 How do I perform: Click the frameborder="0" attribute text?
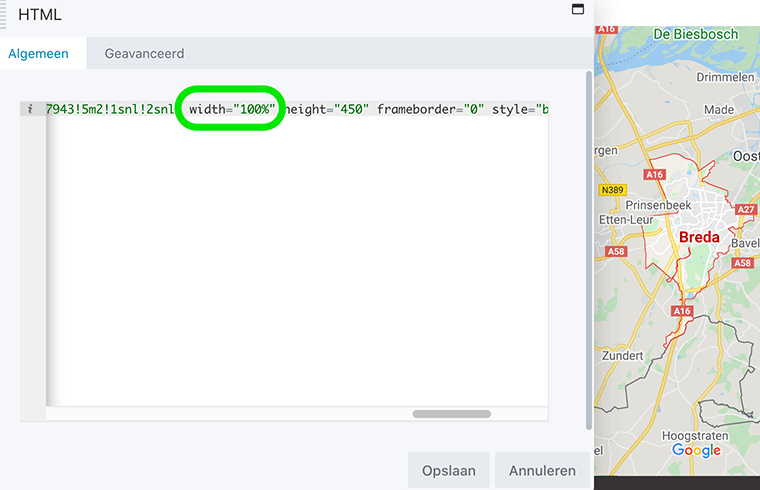(430, 109)
